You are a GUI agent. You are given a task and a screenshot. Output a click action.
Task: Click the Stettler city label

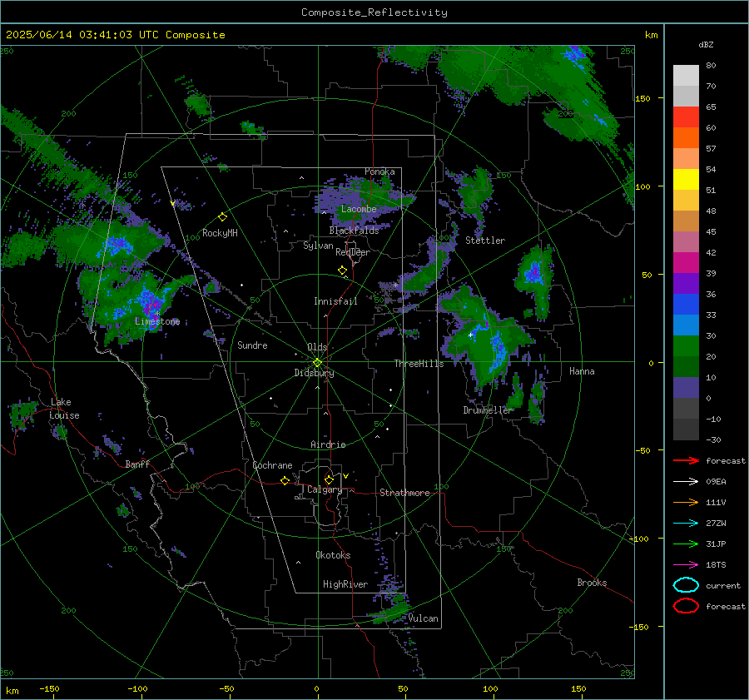tap(485, 241)
